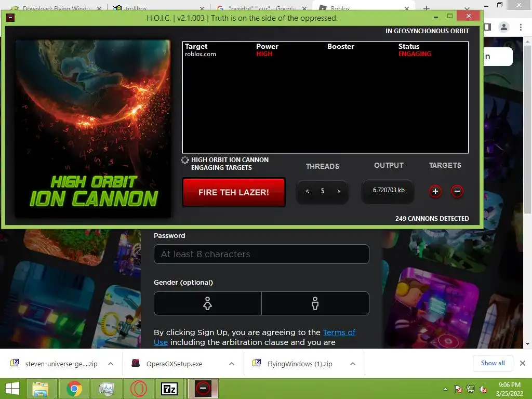Click the 249 CANNONS DETECTED text
The image size is (532, 399).
point(432,219)
